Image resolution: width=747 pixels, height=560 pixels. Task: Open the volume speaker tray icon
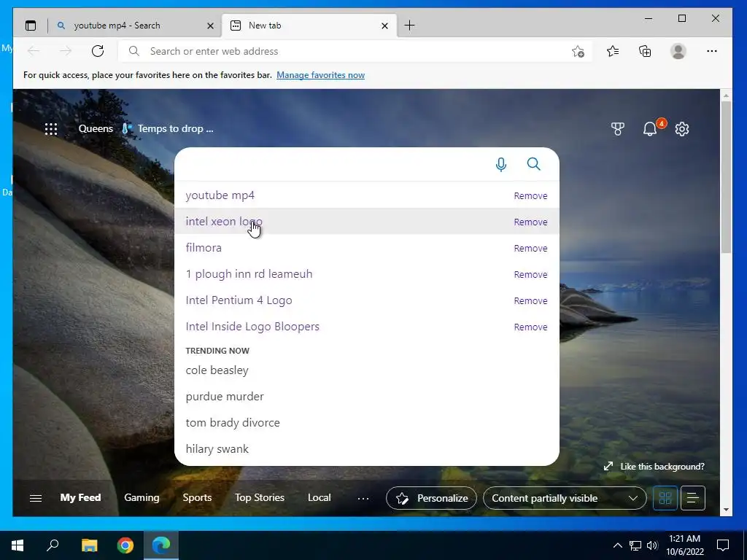[652, 545]
